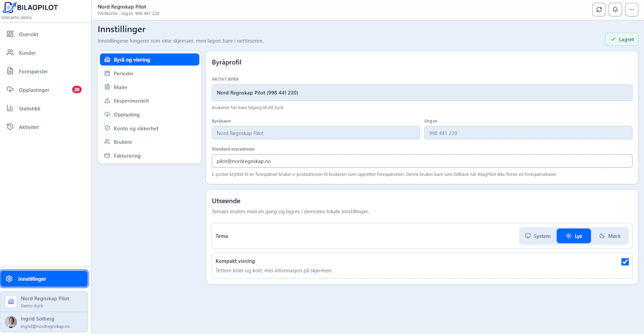The image size is (644, 334).
Task: Select the System theme option
Action: 538,236
